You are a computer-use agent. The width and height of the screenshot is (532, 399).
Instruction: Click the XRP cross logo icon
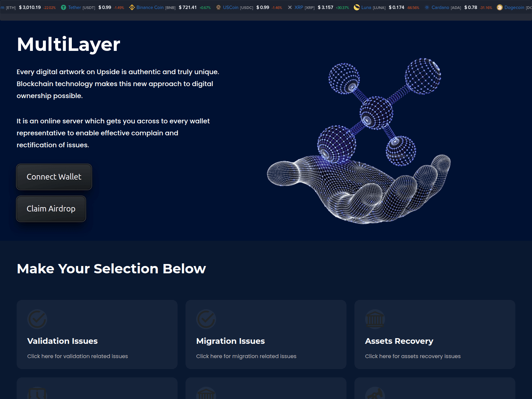pos(290,7)
